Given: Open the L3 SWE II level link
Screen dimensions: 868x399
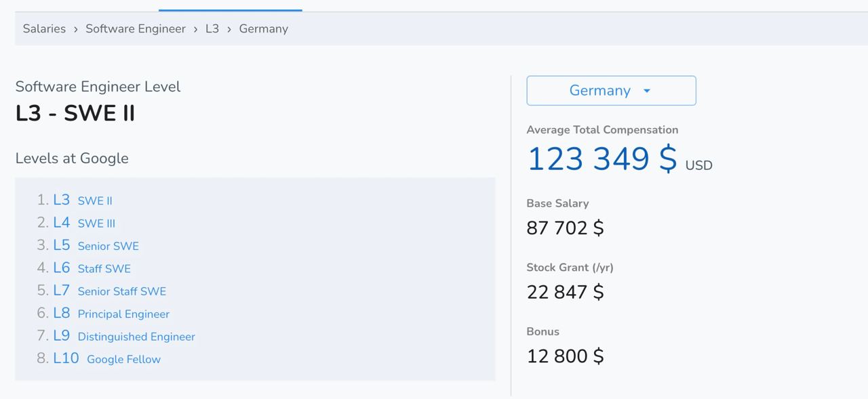Looking at the screenshot, I should click(83, 200).
